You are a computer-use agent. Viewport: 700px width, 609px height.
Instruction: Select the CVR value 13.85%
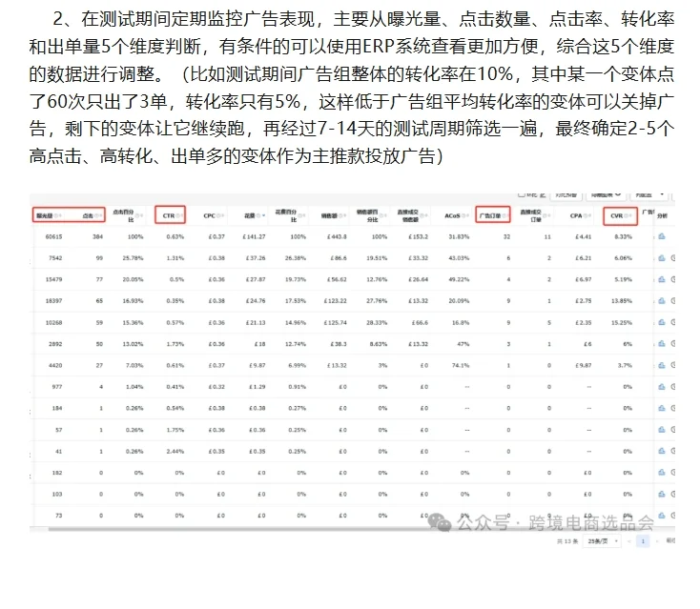(622, 301)
